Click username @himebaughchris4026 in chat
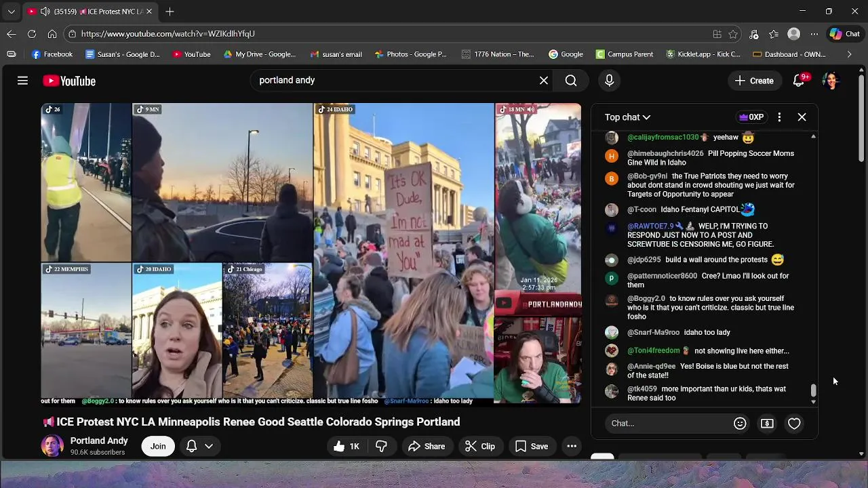868x488 pixels. coord(665,154)
